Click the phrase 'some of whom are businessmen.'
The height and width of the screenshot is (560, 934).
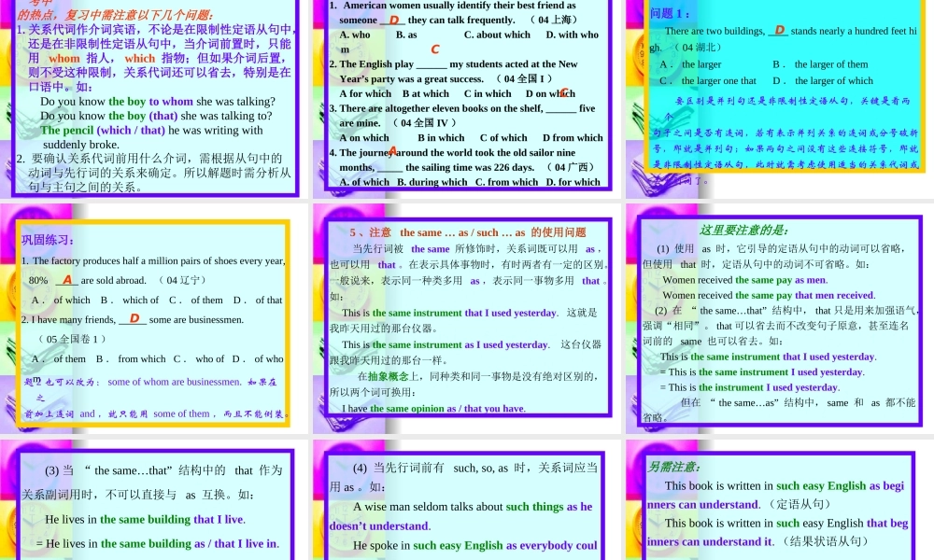pos(175,382)
